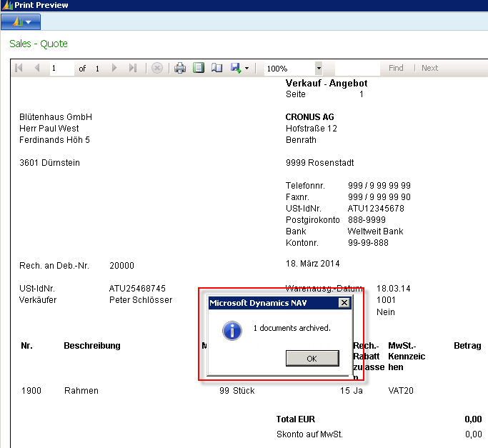Open the Page Setup icon

(216, 68)
